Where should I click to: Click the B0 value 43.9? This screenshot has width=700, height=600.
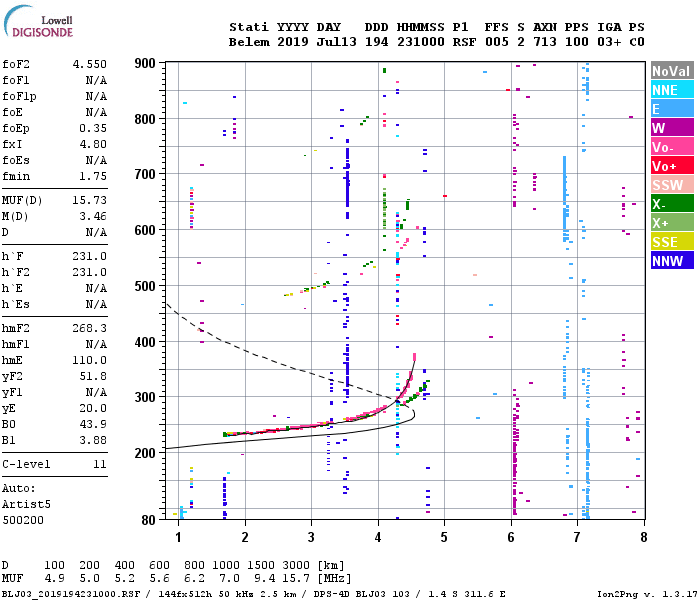point(93,424)
